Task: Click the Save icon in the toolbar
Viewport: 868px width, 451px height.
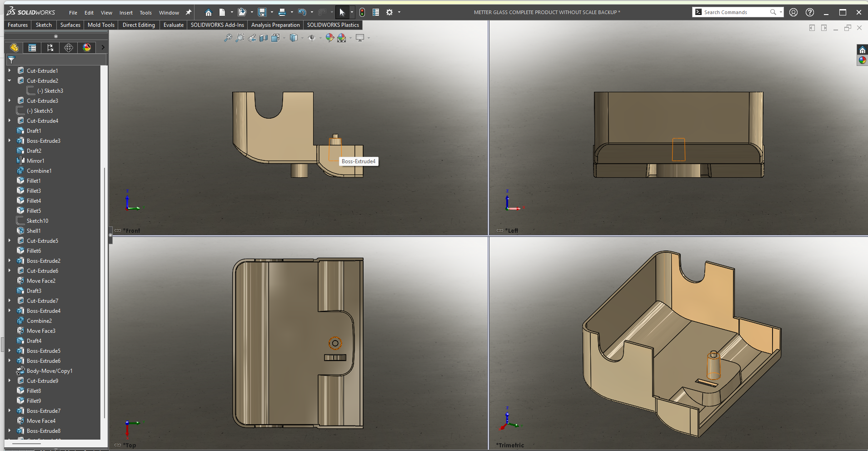Action: (262, 12)
